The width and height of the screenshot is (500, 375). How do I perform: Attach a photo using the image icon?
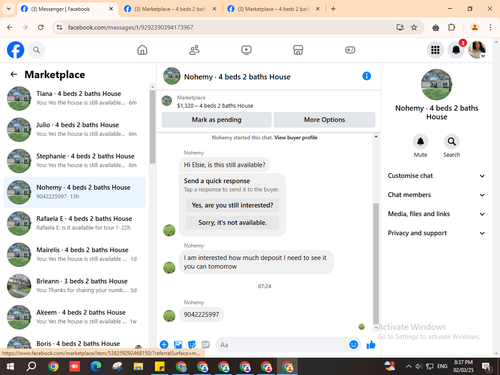point(178,344)
